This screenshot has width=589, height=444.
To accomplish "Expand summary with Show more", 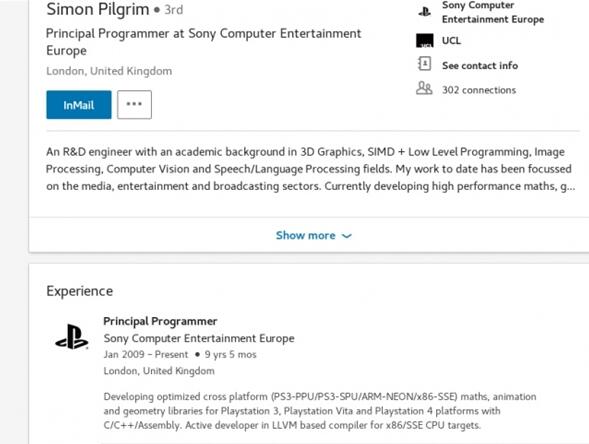I will 314,236.
